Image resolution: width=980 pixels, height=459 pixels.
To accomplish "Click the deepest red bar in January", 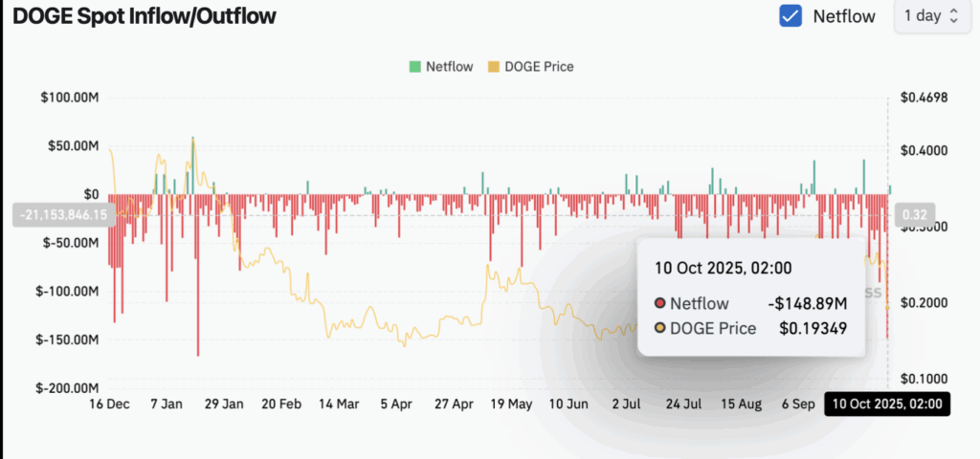I will 197,275.
